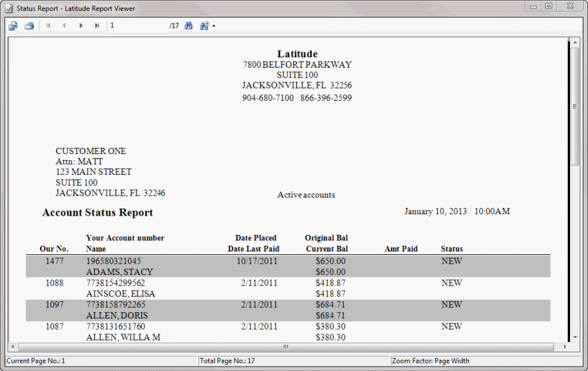Click the Original Bal column header
The image size is (588, 371).
click(x=327, y=238)
